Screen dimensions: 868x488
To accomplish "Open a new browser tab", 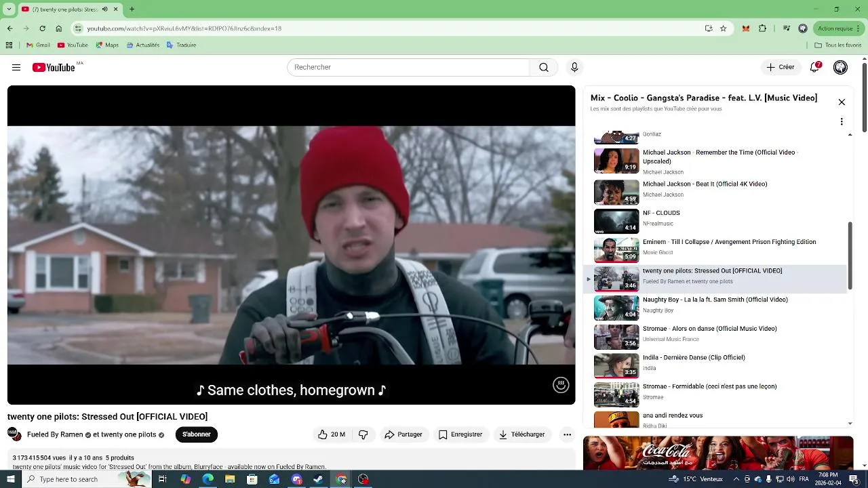I will point(132,9).
